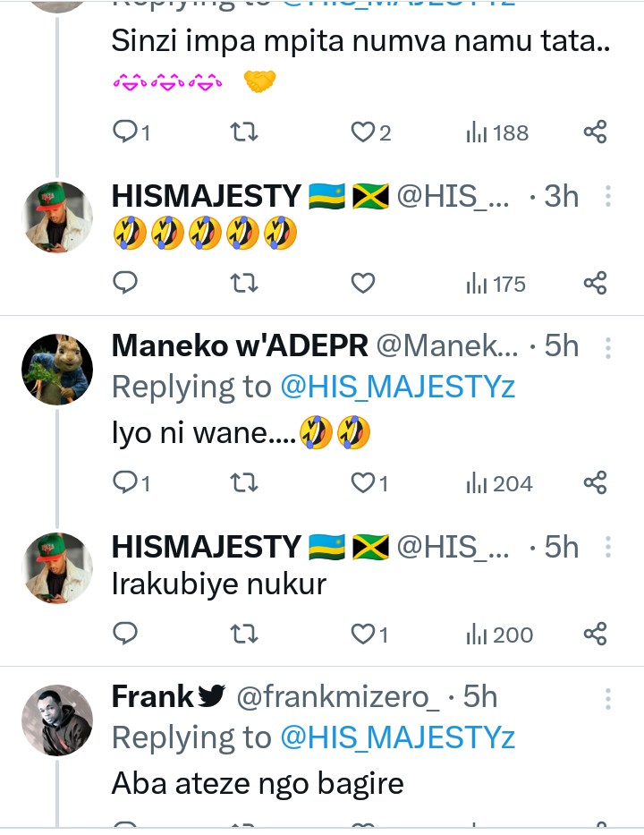This screenshot has width=644, height=835.
Task: Open more options for Frank's tweet
Action: click(x=608, y=698)
